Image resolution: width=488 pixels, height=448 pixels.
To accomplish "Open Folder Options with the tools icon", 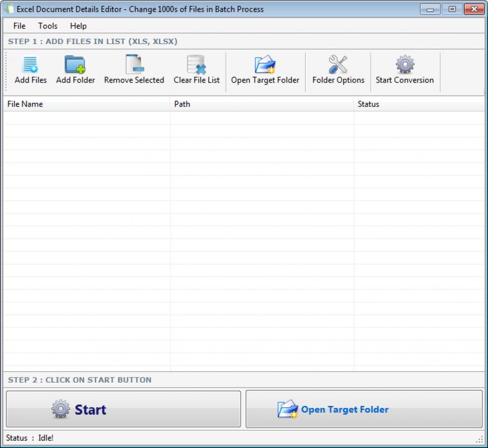I will (338, 65).
